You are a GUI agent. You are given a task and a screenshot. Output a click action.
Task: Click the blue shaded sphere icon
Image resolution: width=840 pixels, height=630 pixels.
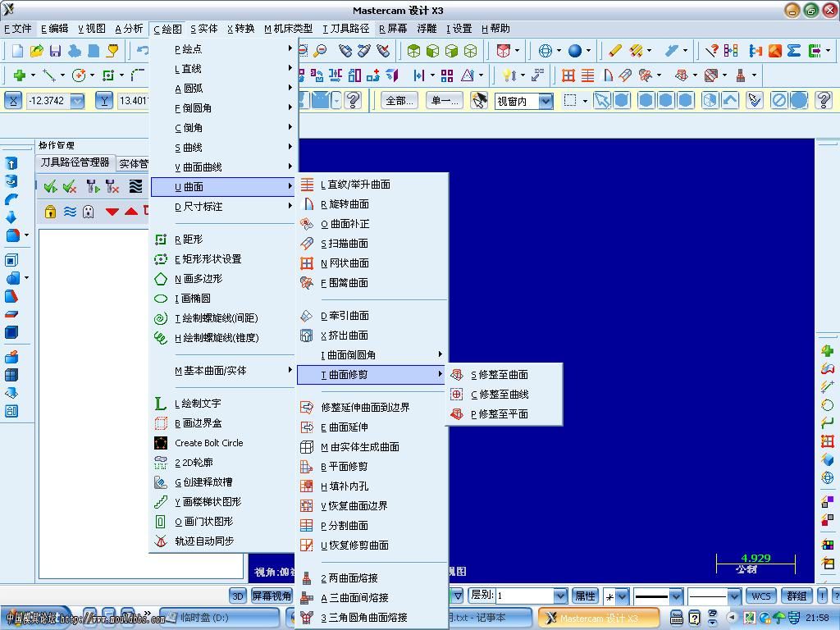[575, 51]
